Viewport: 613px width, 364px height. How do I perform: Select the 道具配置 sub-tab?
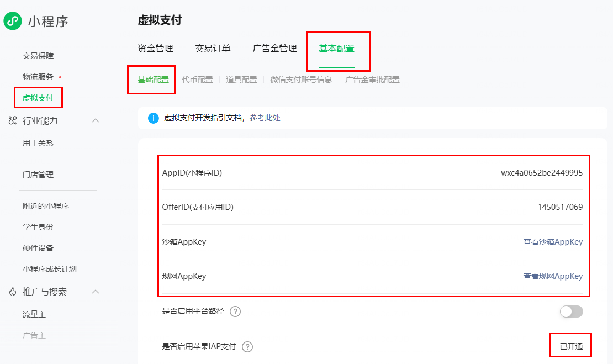tap(241, 80)
